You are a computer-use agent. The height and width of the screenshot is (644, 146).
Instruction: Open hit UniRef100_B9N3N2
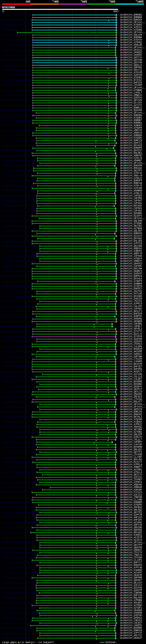pos(131,15)
